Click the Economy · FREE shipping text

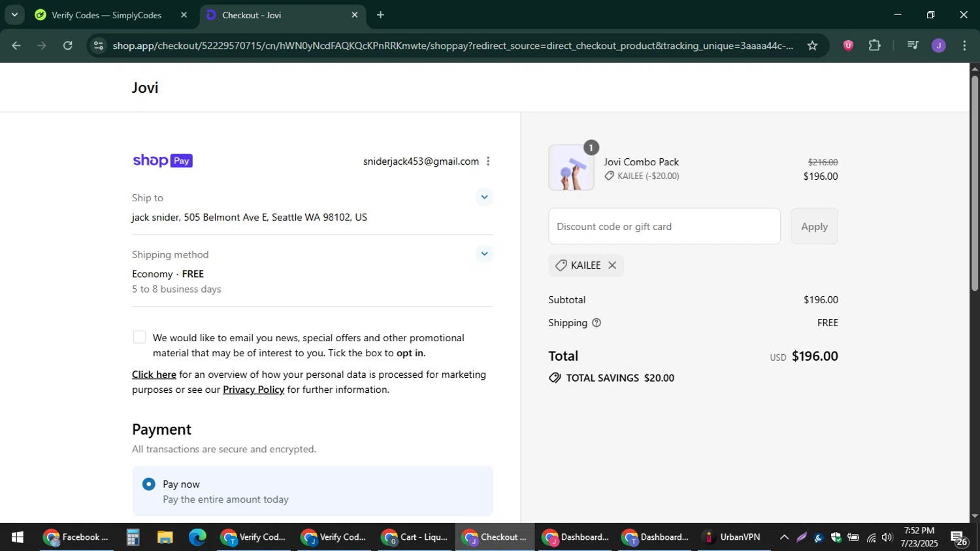[168, 274]
